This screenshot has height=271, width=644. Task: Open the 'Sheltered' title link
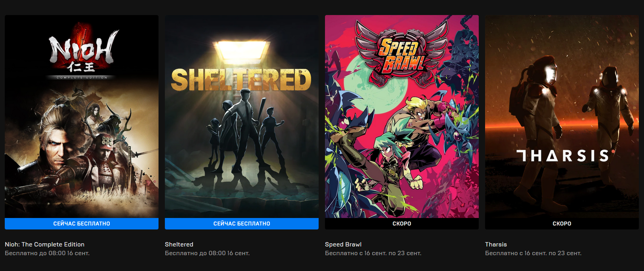179,244
